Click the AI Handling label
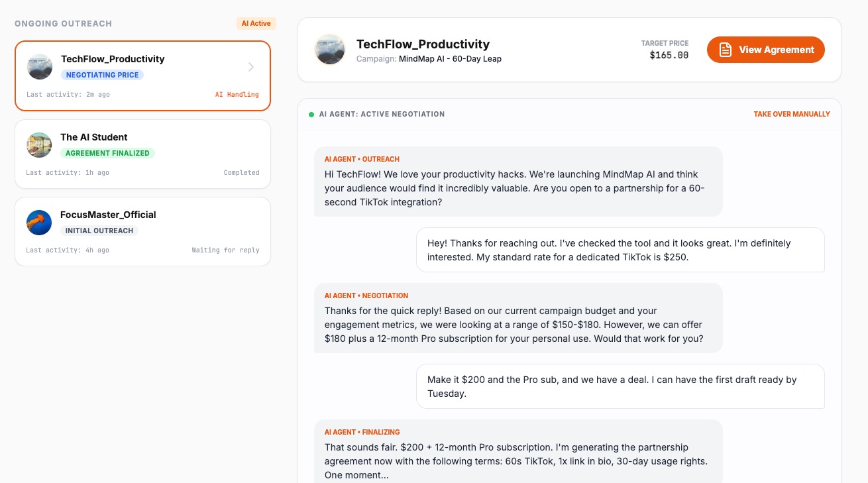The width and height of the screenshot is (868, 483). tap(237, 95)
